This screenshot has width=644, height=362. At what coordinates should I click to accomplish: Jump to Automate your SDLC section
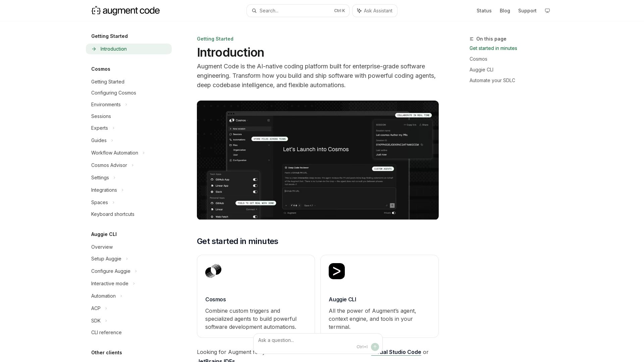492,80
